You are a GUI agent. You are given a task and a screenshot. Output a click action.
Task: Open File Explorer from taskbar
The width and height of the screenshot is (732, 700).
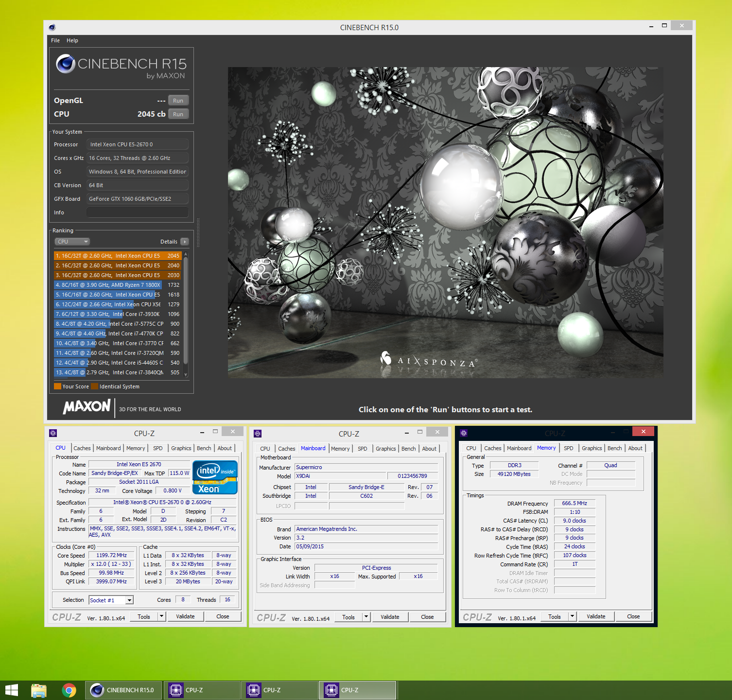click(x=39, y=690)
